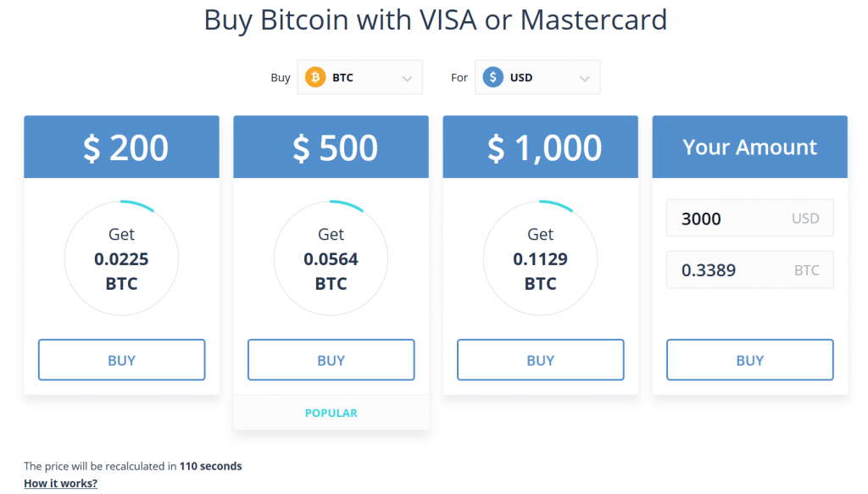Click the USD amount field showing 3000
The width and height of the screenshot is (868, 494).
pos(750,218)
